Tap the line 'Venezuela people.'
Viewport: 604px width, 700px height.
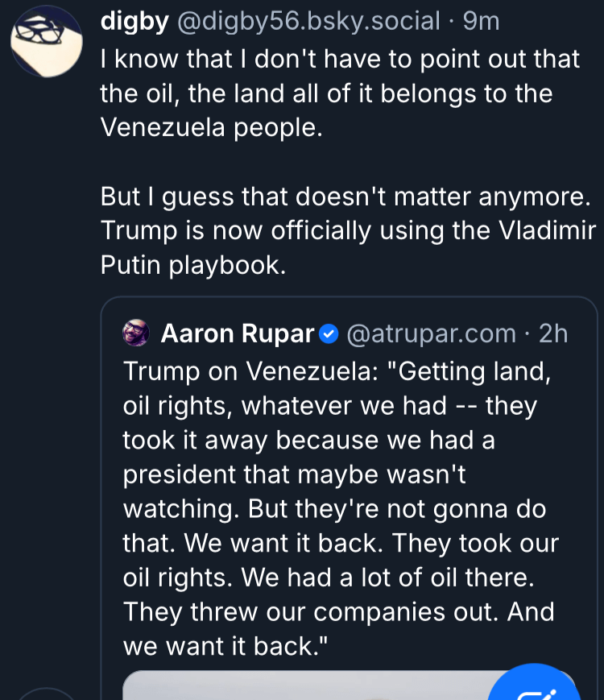point(211,129)
